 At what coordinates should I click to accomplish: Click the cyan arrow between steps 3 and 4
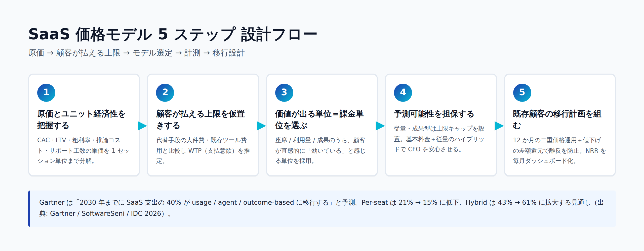(x=380, y=126)
